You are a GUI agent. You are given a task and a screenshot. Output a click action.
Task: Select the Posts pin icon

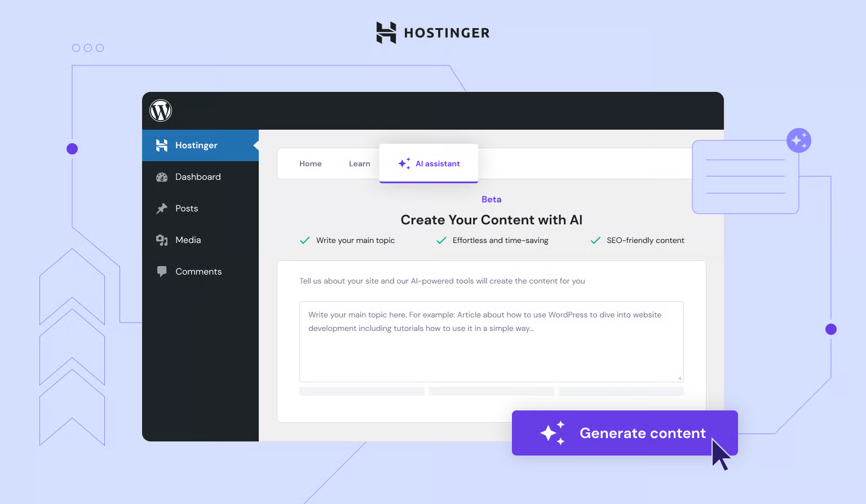click(x=161, y=208)
